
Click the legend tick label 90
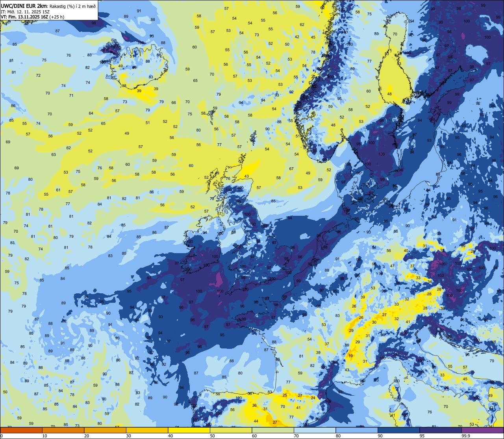point(380,436)
